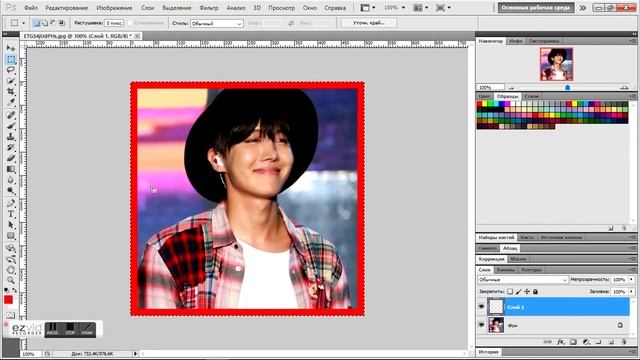Select the Type tool
640x360 pixels.
point(11,214)
